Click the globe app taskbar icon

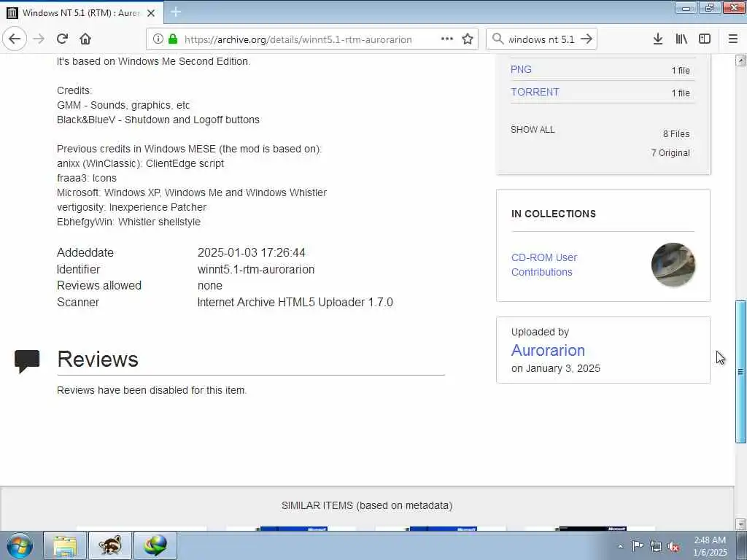pyautogui.click(x=155, y=545)
